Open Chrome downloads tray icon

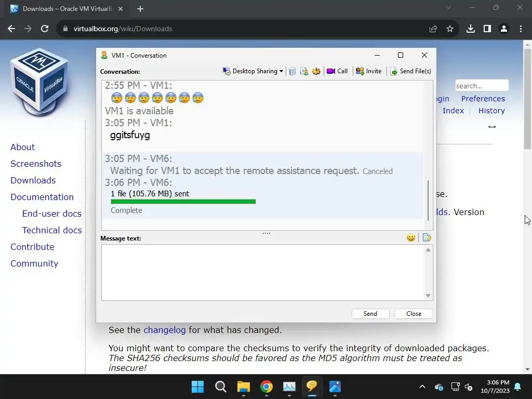pos(471,29)
